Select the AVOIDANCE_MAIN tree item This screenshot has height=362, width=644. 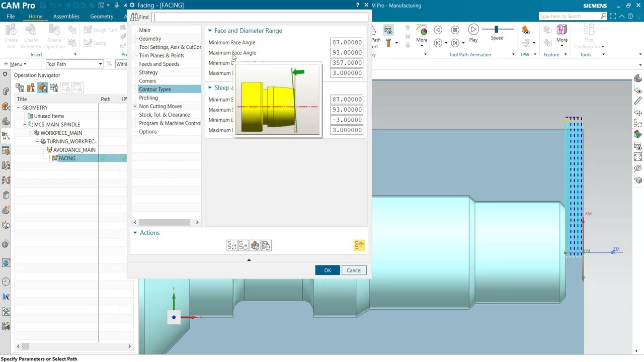[x=74, y=150]
